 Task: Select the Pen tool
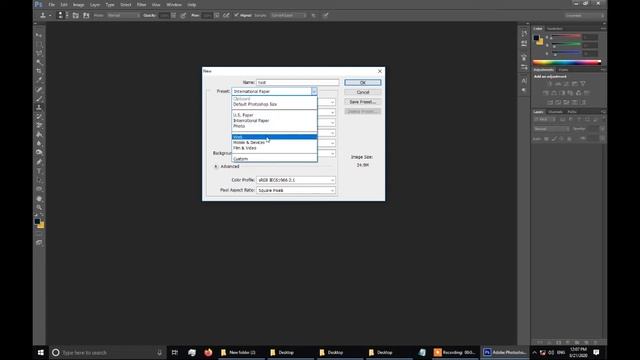click(x=39, y=162)
